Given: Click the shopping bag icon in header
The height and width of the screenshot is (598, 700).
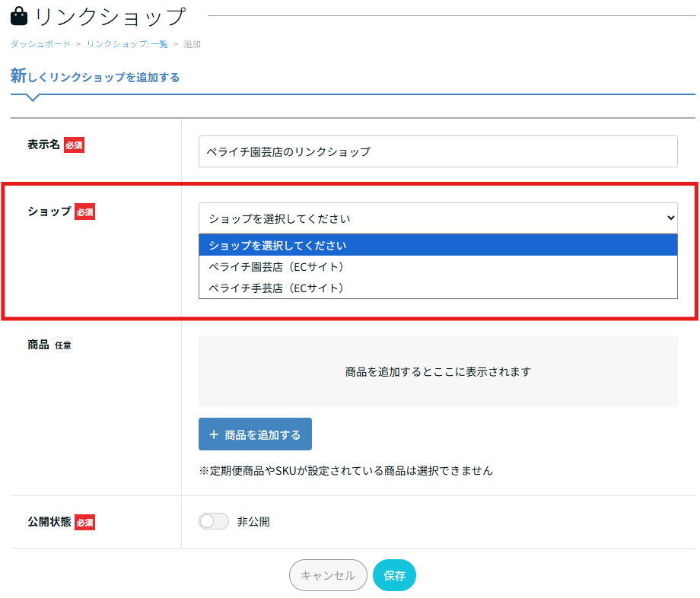Looking at the screenshot, I should tap(19, 17).
